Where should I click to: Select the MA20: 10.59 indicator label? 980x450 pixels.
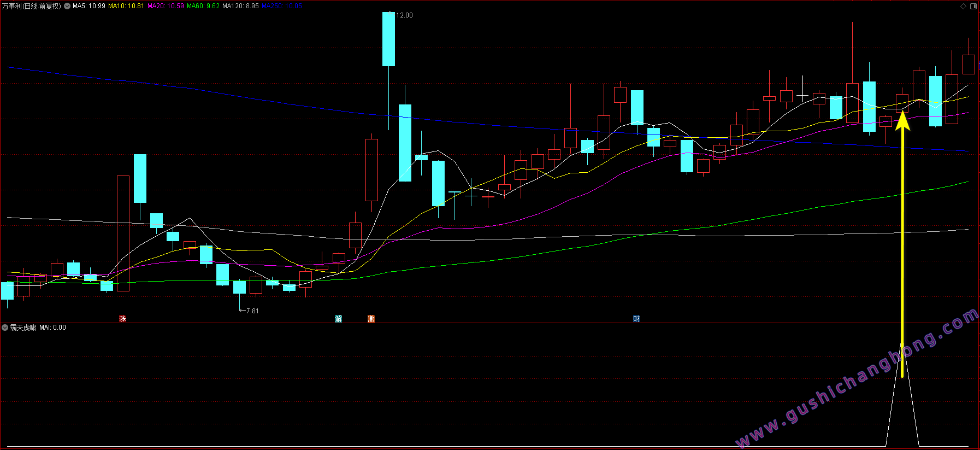pos(166,6)
